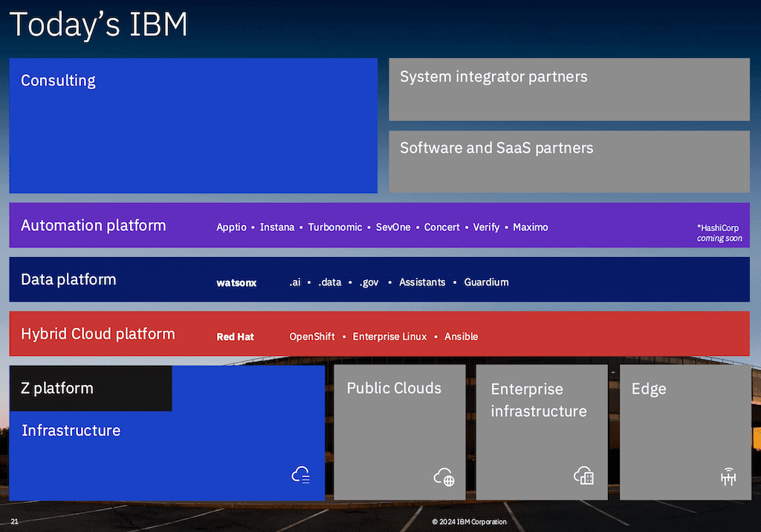Image resolution: width=761 pixels, height=532 pixels.
Task: Click the watsonx brand text
Action: [236, 282]
